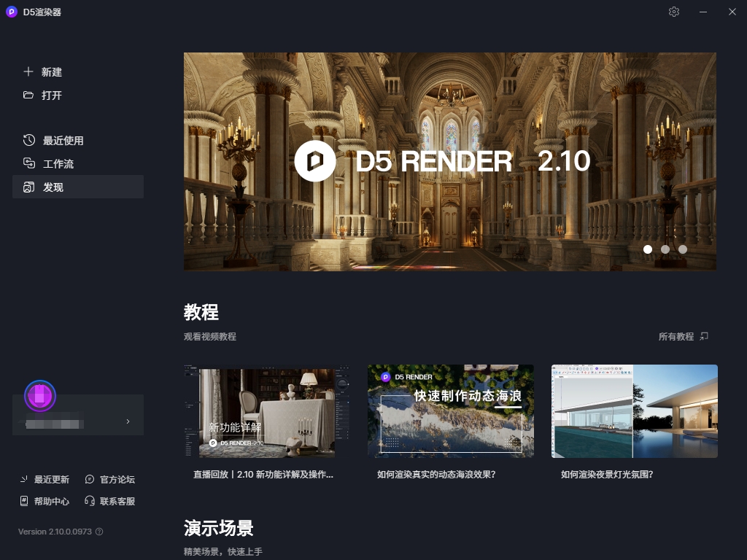View 所有教程 link
Image resolution: width=747 pixels, height=560 pixels.
click(x=676, y=336)
